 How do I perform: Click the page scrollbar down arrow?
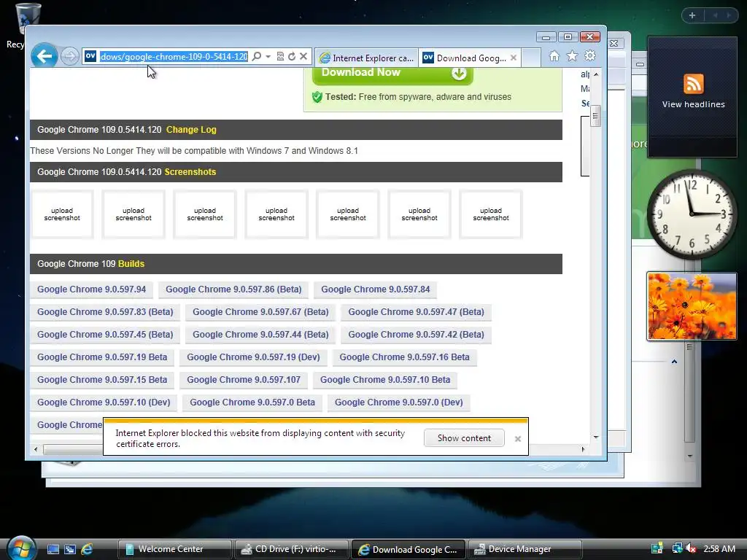(595, 437)
